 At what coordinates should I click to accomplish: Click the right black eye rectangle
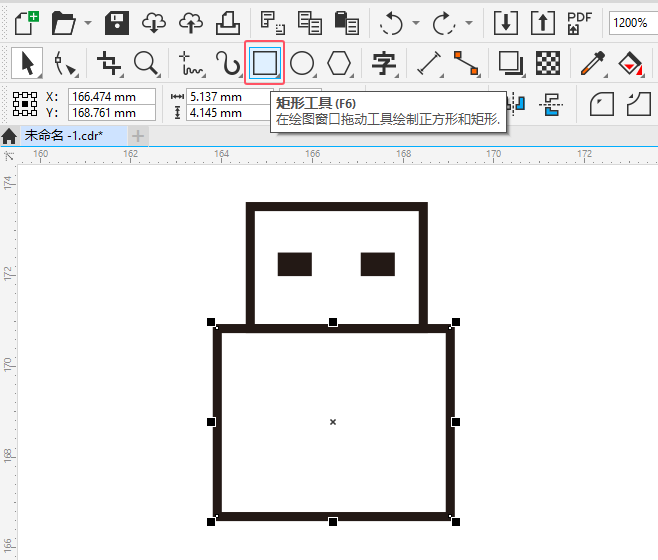(378, 264)
